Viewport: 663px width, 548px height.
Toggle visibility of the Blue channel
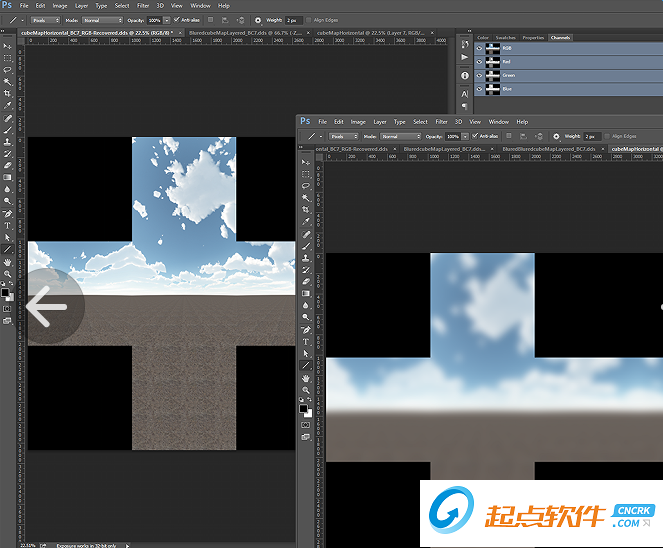[x=480, y=89]
